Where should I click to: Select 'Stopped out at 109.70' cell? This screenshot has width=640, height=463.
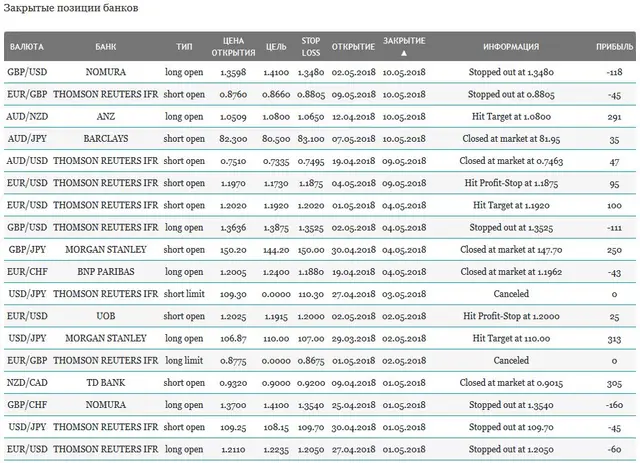(x=511, y=427)
